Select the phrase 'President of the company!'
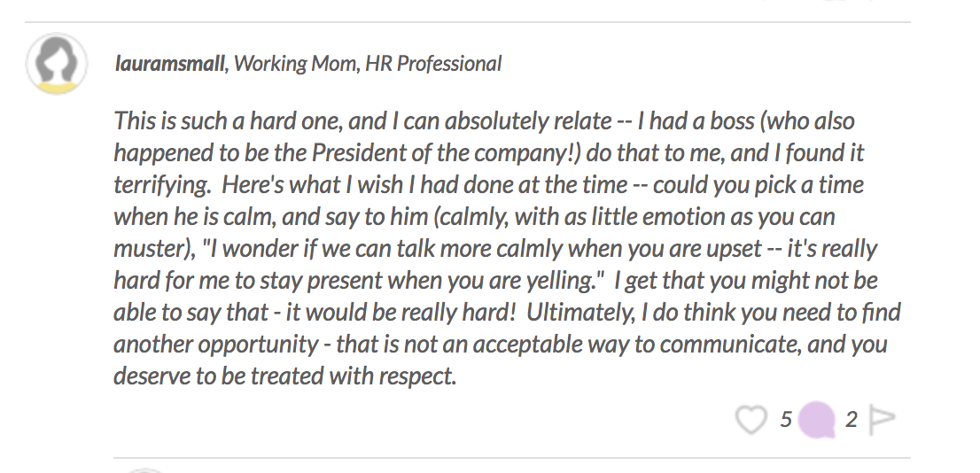980x473 pixels. 447,153
